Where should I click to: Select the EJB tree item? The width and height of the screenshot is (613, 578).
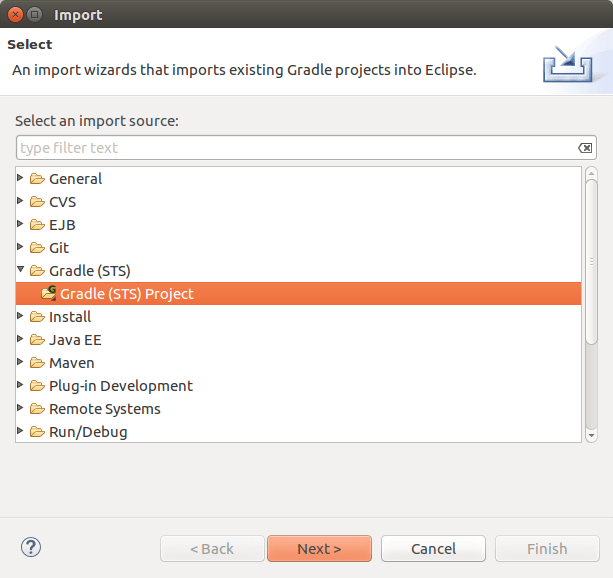[x=62, y=225]
